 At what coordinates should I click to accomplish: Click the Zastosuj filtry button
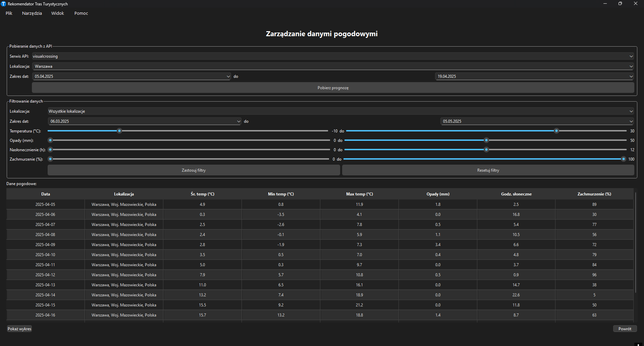[194, 170]
